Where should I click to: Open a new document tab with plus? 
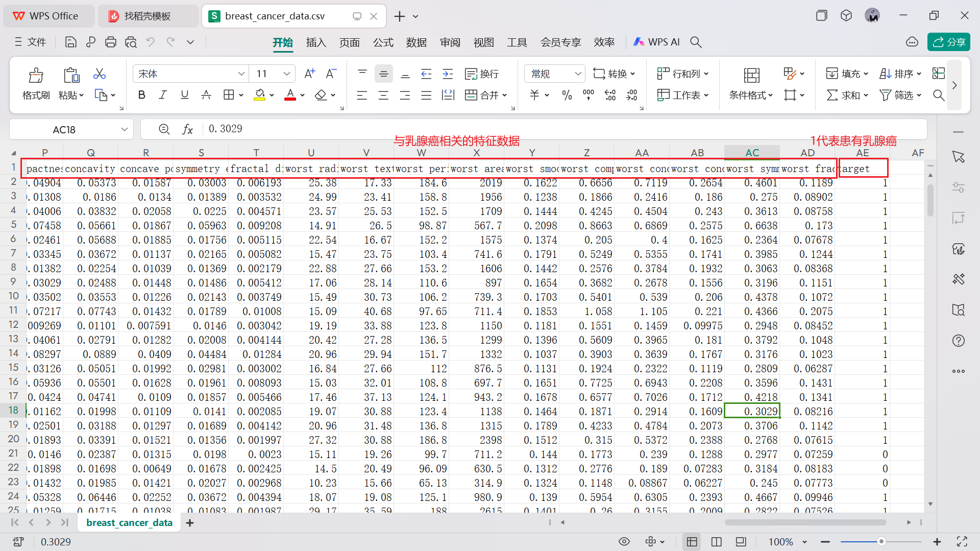coord(400,16)
